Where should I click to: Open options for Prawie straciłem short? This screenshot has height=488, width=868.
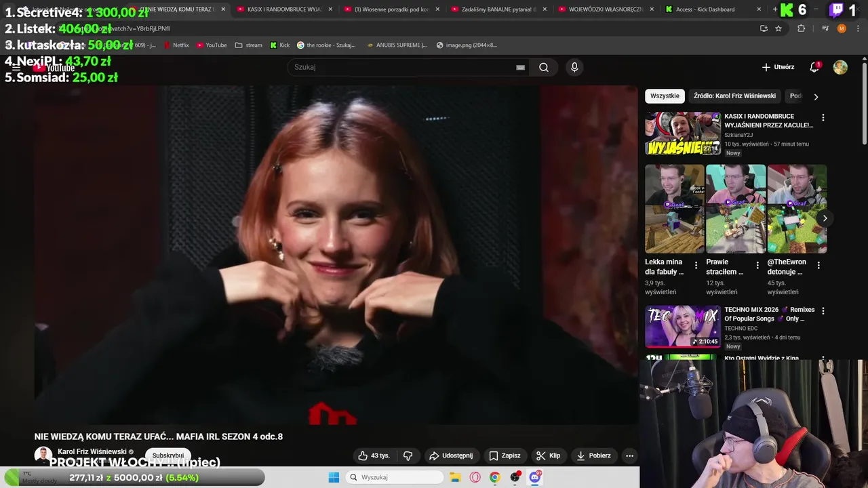point(757,266)
